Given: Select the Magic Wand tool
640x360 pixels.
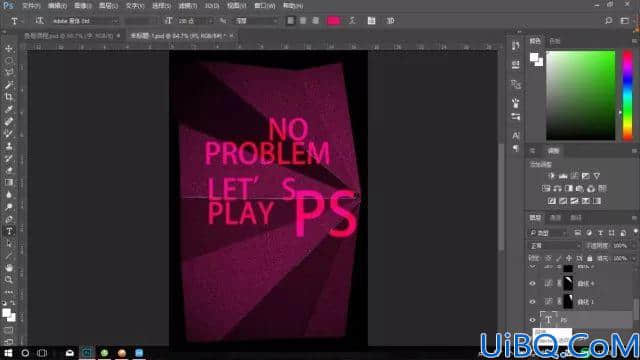Looking at the screenshot, I should pyautogui.click(x=9, y=85).
